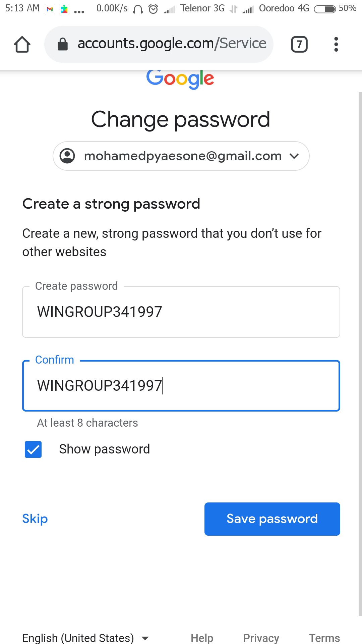Screen dimensions: 362x644
Task: Tap the account avatar icon
Action: click(67, 156)
